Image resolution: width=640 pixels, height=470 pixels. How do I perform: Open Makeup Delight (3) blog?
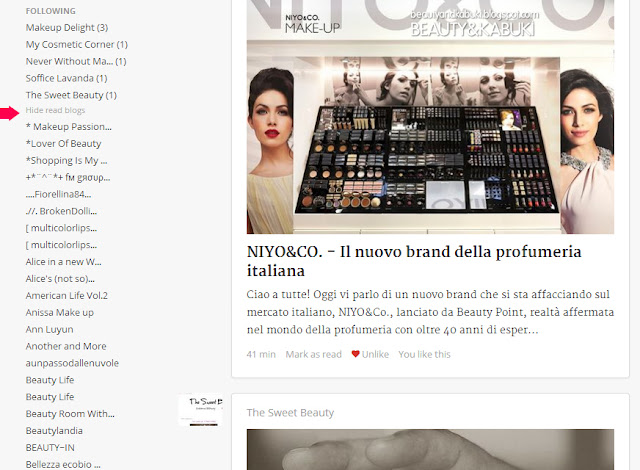[67, 27]
